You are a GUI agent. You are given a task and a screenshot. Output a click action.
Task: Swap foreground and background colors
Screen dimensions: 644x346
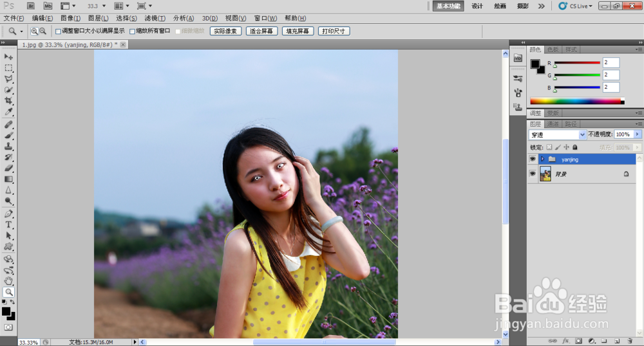coord(12,302)
